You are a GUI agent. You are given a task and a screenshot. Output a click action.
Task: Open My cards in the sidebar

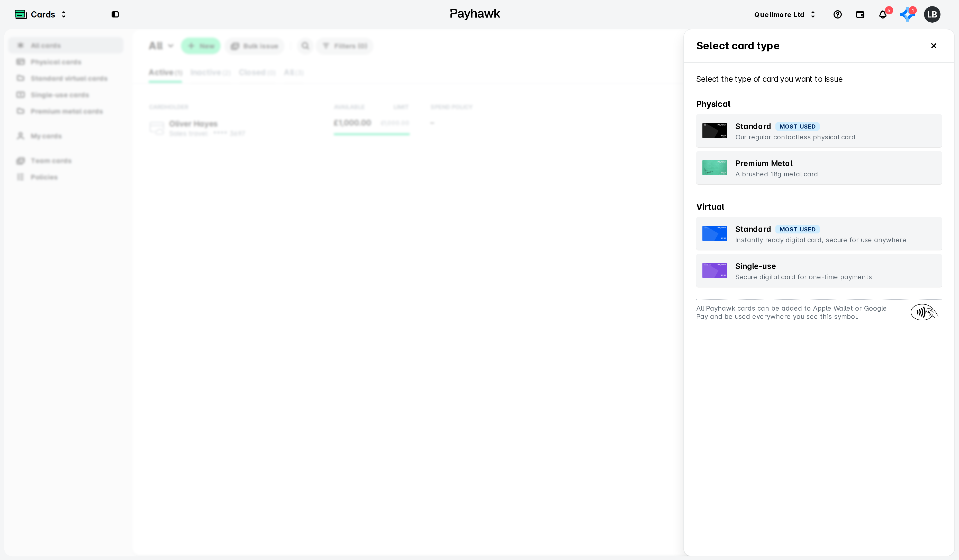(x=66, y=136)
